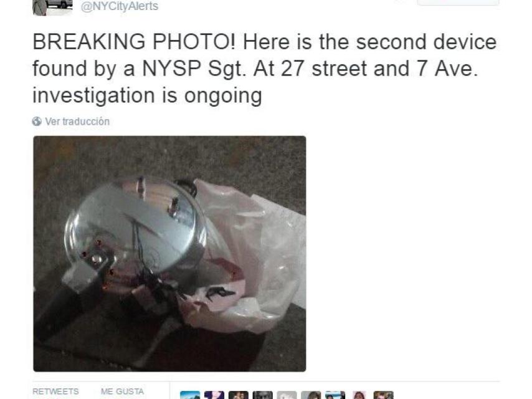Click the tweet text starting BREAKING PHOTO
Viewport: 532px width, 399px height.
265,69
